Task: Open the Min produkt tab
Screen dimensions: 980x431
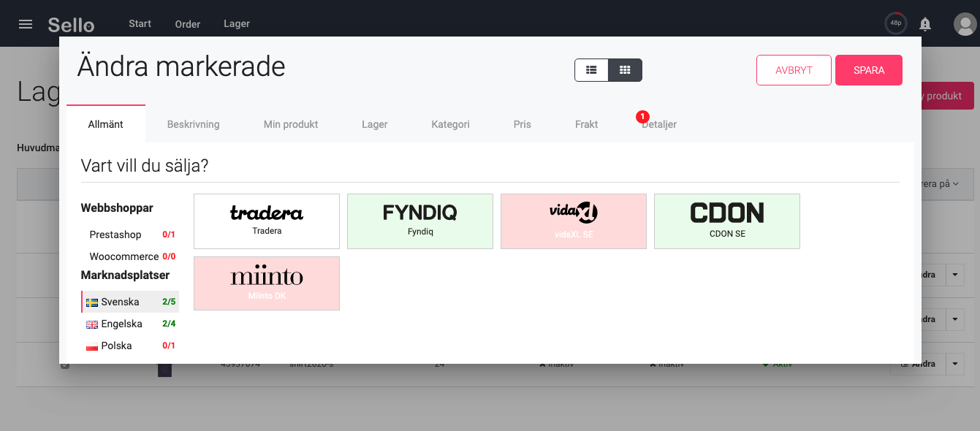Action: 291,124
